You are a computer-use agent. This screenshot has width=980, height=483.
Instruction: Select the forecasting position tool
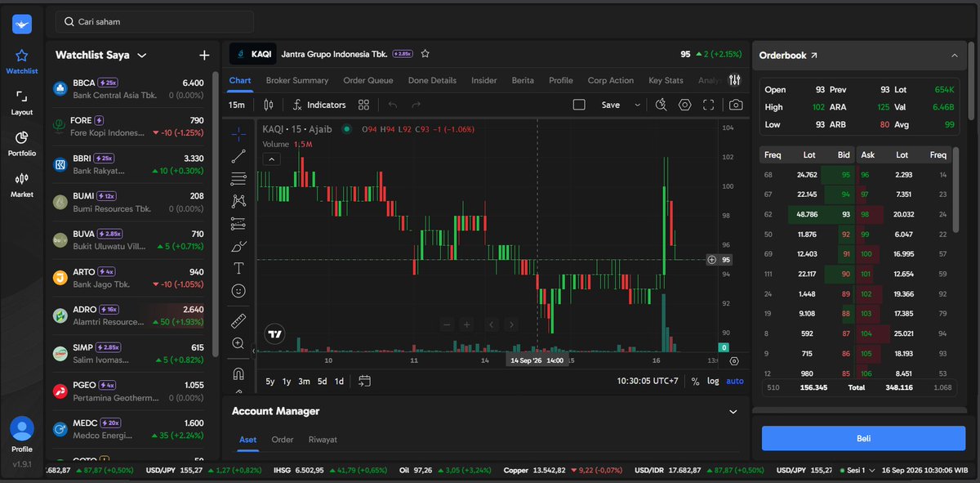(238, 223)
